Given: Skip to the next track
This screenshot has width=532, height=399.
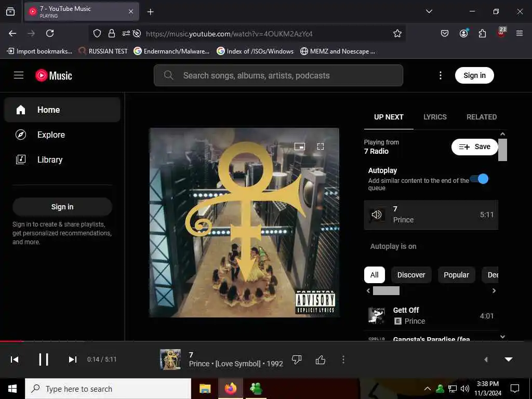Looking at the screenshot, I should click(73, 360).
